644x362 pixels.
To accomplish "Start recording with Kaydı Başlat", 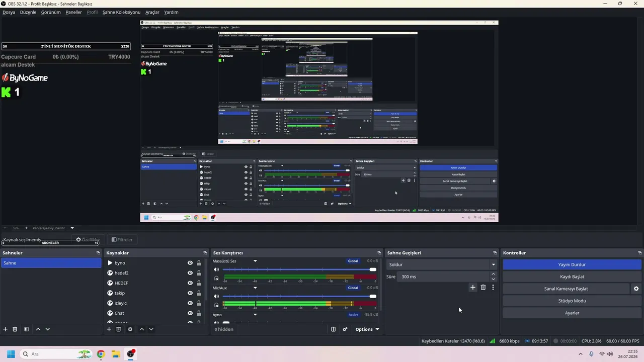I will (x=572, y=277).
